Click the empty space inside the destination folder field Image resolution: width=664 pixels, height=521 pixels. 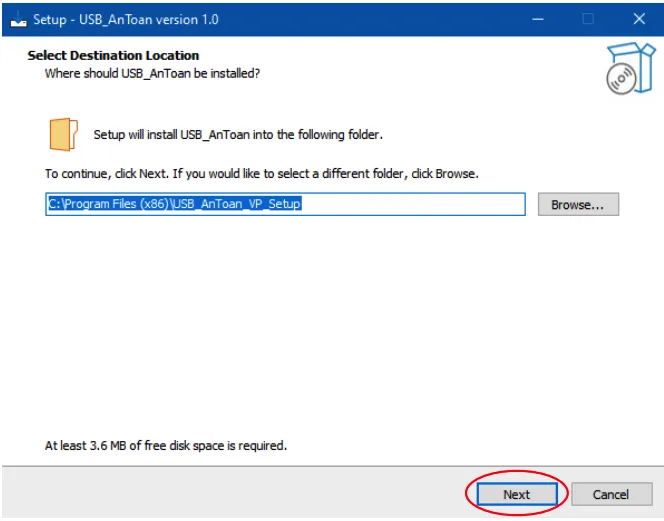click(420, 204)
